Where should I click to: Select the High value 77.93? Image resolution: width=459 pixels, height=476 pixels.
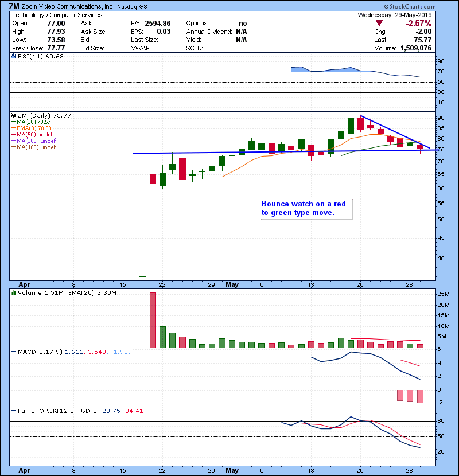click(56, 32)
